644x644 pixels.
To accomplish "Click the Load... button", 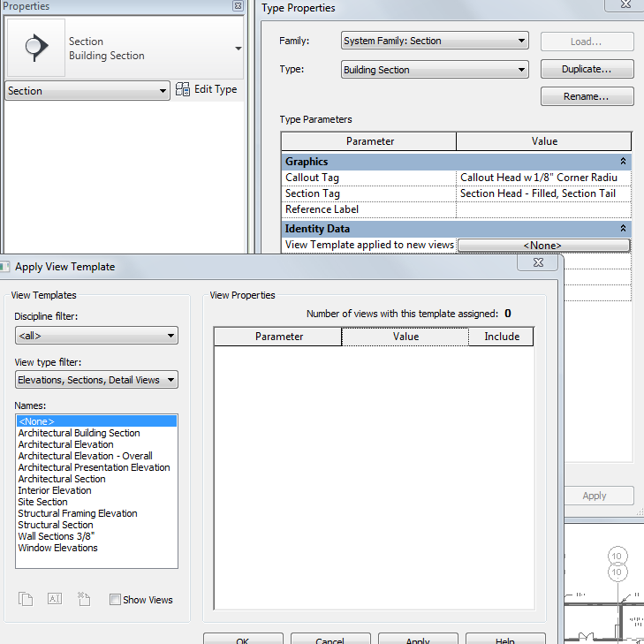I will [587, 42].
